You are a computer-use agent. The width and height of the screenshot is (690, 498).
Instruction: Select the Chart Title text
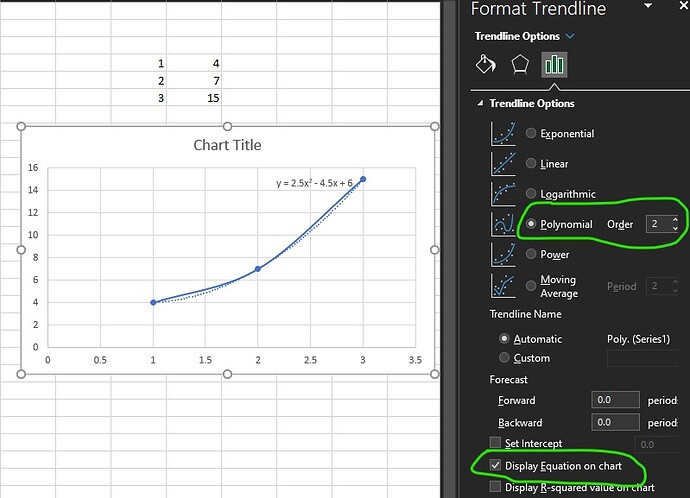(x=228, y=145)
